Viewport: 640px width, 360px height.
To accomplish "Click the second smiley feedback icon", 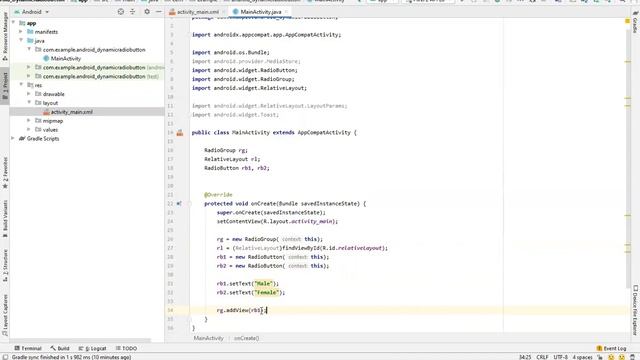I will 622,357.
